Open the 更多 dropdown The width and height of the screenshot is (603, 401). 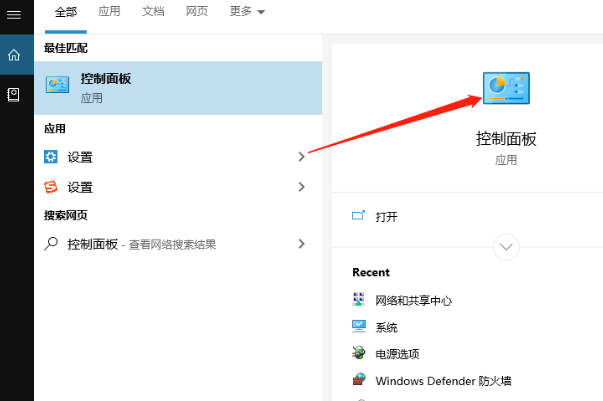click(x=247, y=12)
